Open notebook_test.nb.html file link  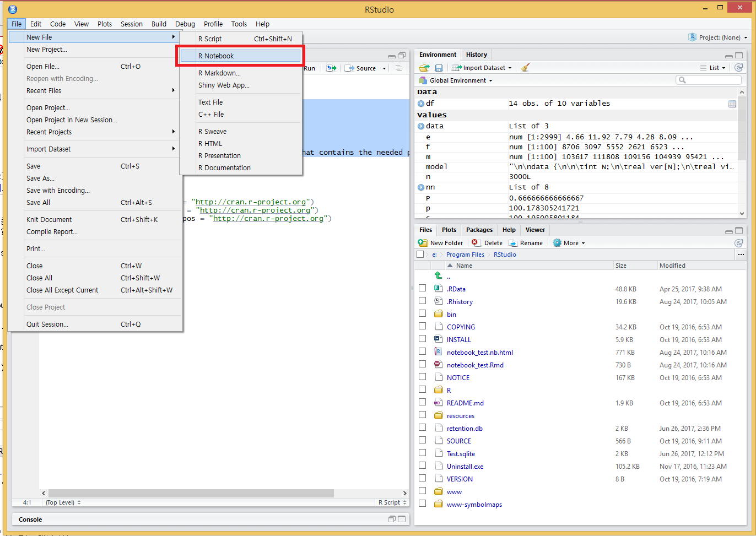click(x=479, y=353)
